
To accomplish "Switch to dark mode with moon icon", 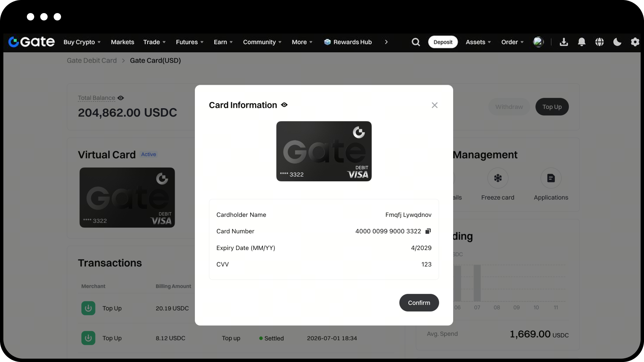I will pos(617,42).
